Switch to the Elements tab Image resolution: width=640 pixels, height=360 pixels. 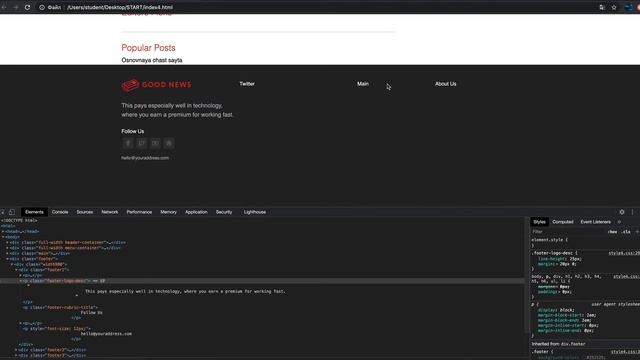point(34,212)
